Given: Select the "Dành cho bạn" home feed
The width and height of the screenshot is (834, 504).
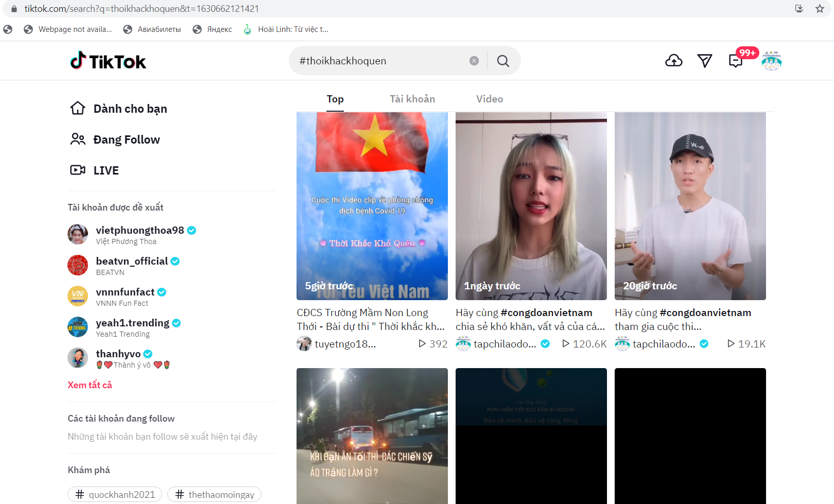Looking at the screenshot, I should pos(130,108).
